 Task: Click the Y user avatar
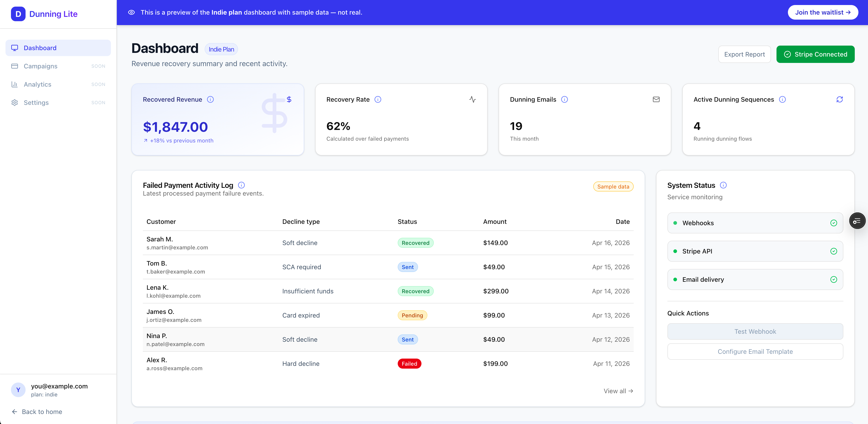click(18, 390)
